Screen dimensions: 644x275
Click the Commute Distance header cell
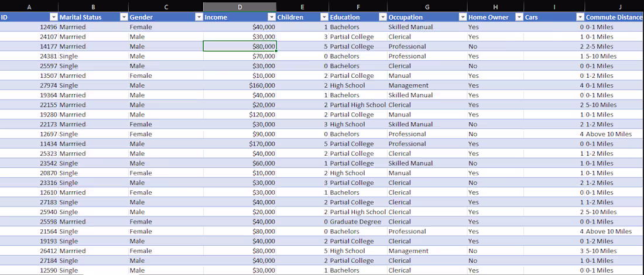point(614,17)
